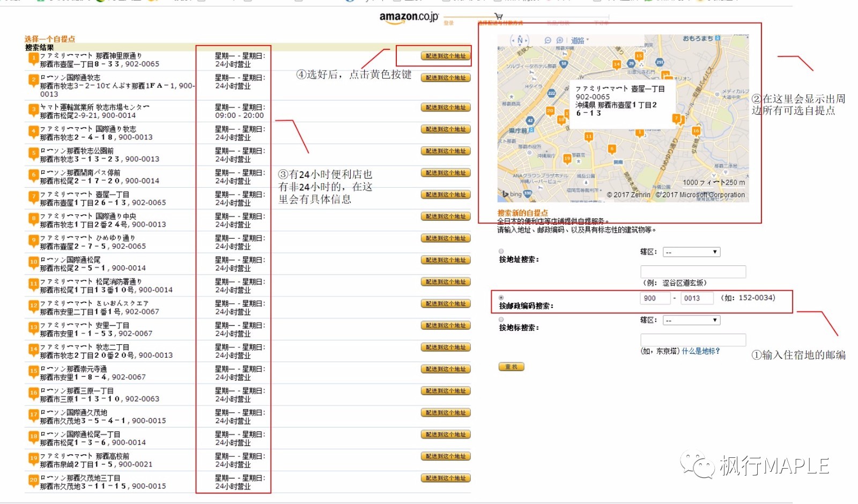Image resolution: width=858 pixels, height=504 pixels.
Task: Select map pin 16 on the right side
Action: point(696,130)
